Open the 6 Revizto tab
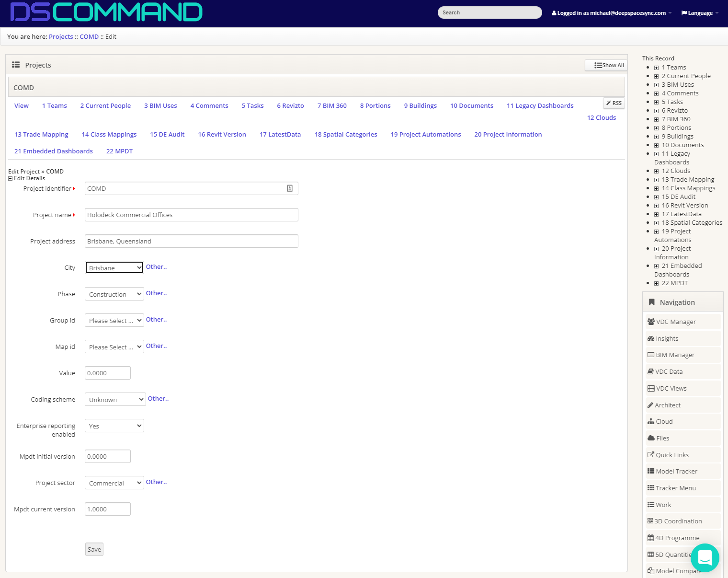This screenshot has width=728, height=578. (x=290, y=105)
